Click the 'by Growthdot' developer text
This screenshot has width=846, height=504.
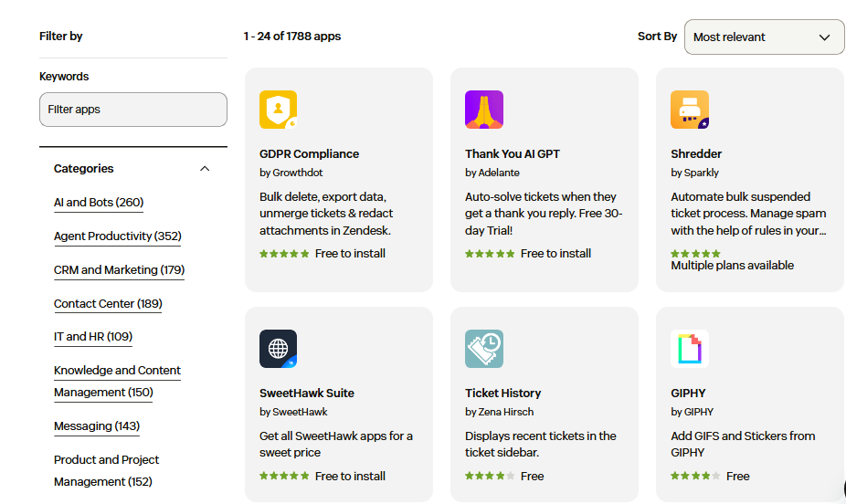(291, 173)
